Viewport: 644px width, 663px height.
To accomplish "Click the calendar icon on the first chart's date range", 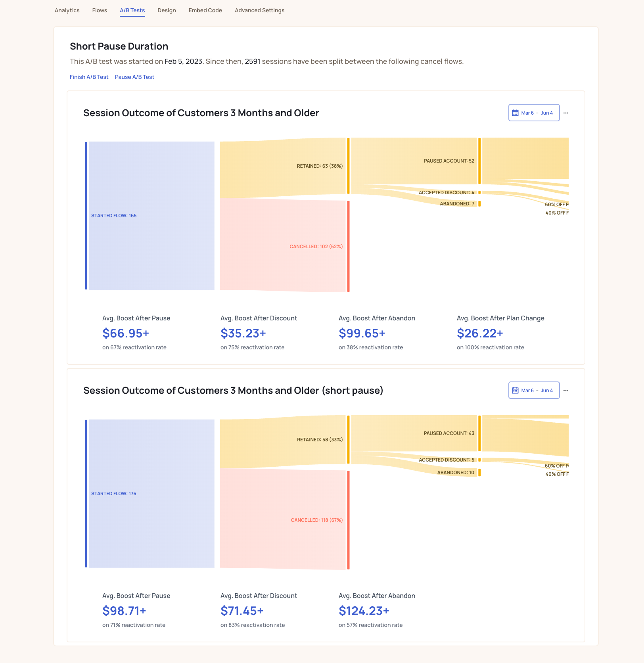I will pos(515,113).
